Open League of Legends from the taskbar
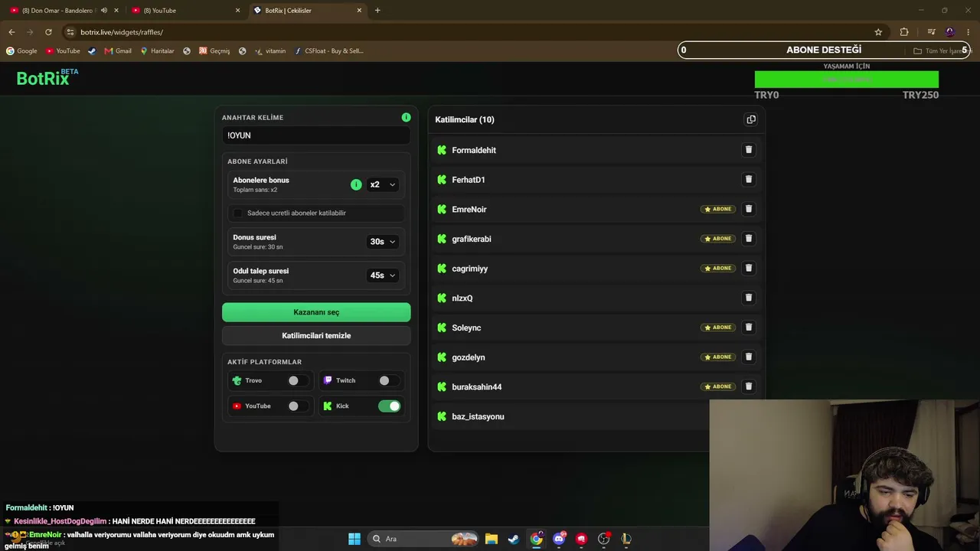980x551 pixels. click(x=626, y=539)
